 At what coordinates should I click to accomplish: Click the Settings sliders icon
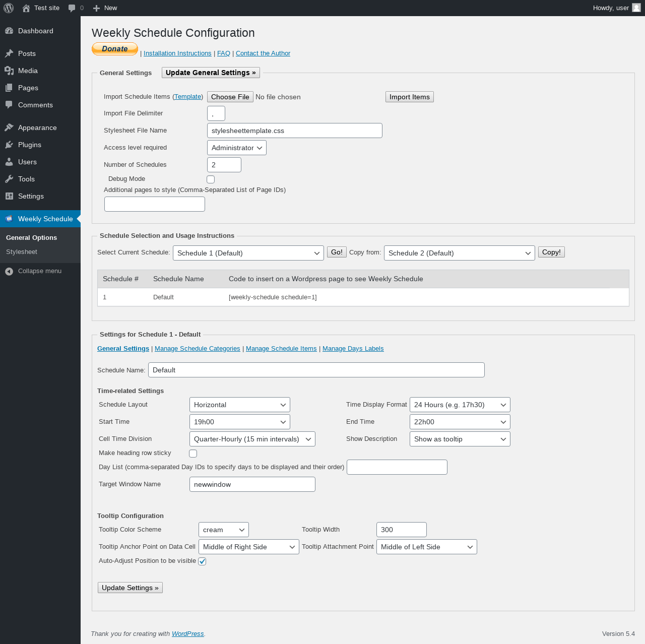tap(9, 196)
